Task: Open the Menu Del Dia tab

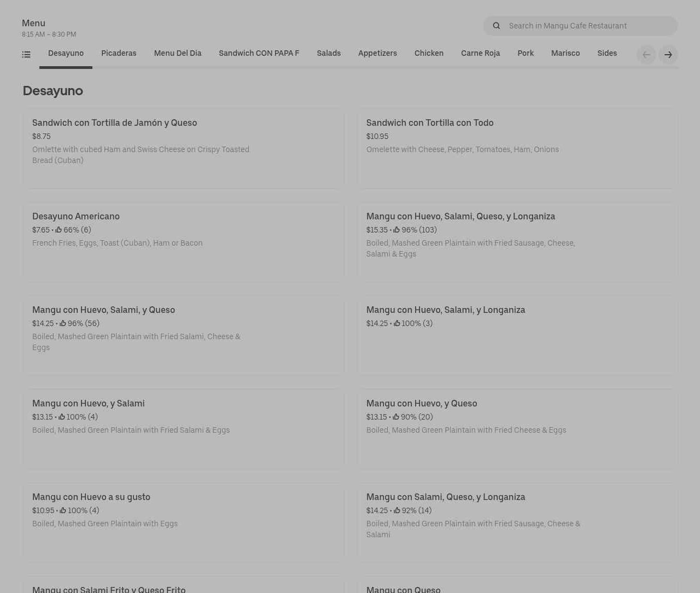Action: pyautogui.click(x=178, y=54)
